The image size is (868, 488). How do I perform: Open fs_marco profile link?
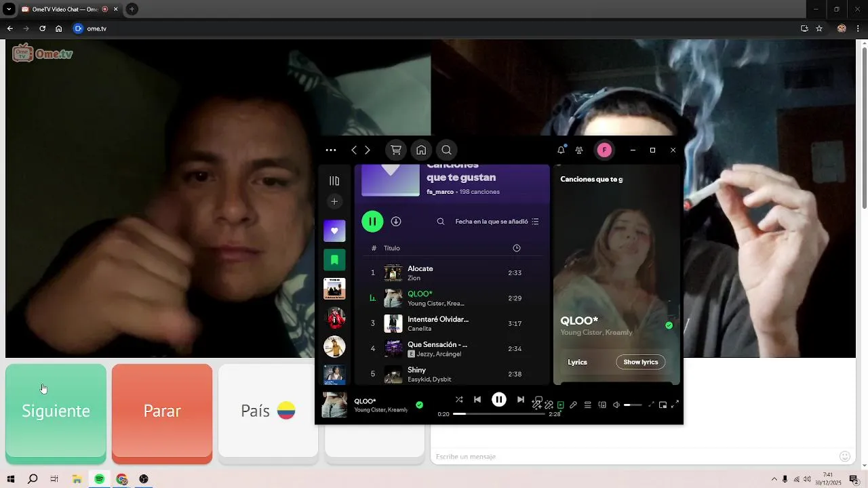[x=440, y=192]
